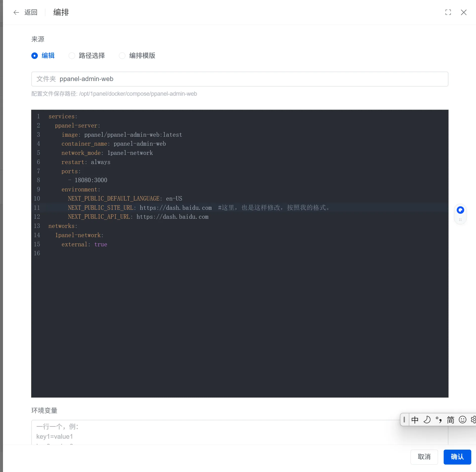Click the 取消 button

(x=424, y=457)
